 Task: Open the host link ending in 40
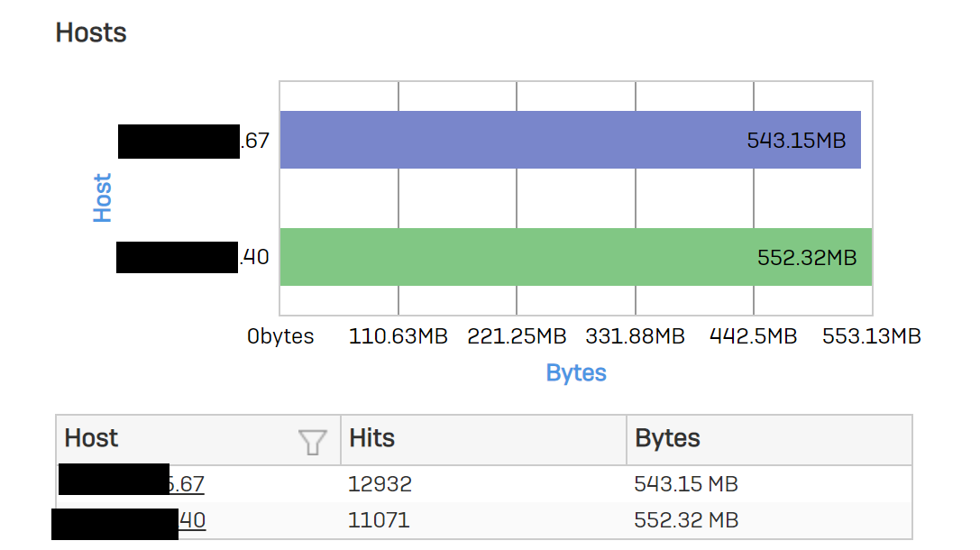point(192,520)
